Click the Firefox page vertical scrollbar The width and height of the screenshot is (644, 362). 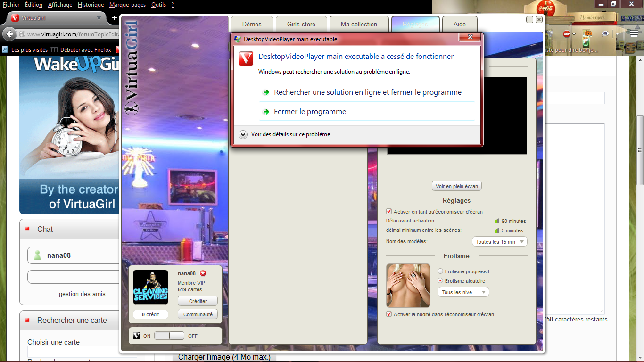640,151
